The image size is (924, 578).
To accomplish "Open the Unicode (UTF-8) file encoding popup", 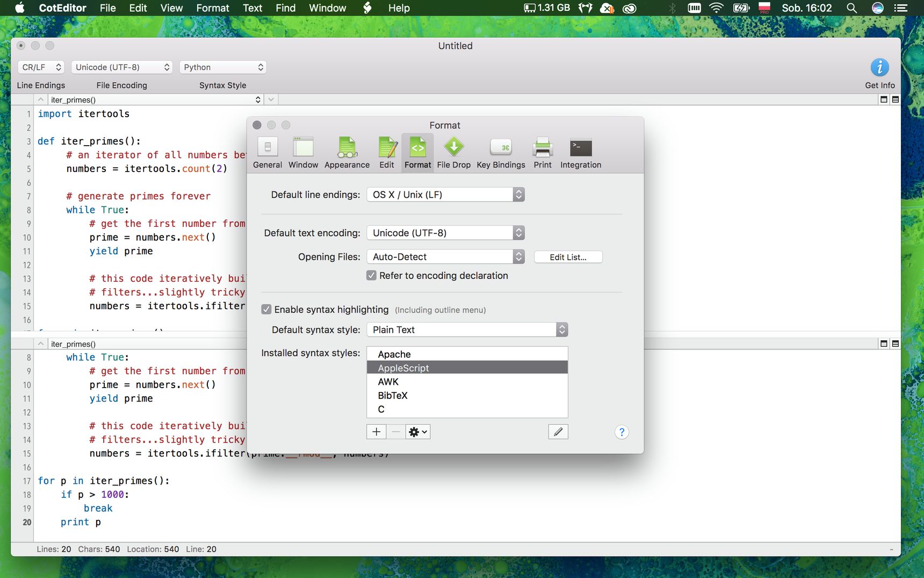I will (x=122, y=67).
